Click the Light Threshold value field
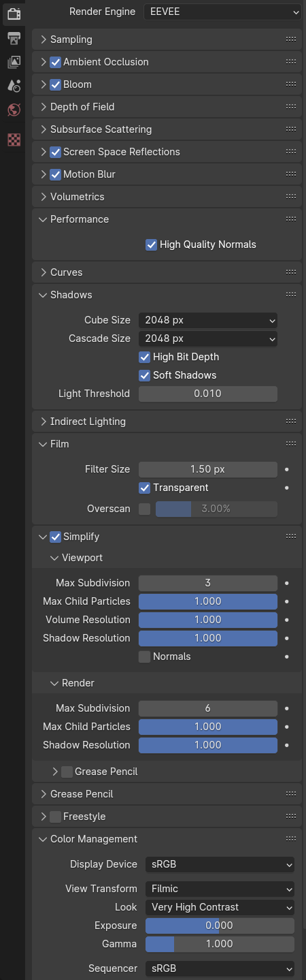The width and height of the screenshot is (306, 980). pyautogui.click(x=208, y=394)
